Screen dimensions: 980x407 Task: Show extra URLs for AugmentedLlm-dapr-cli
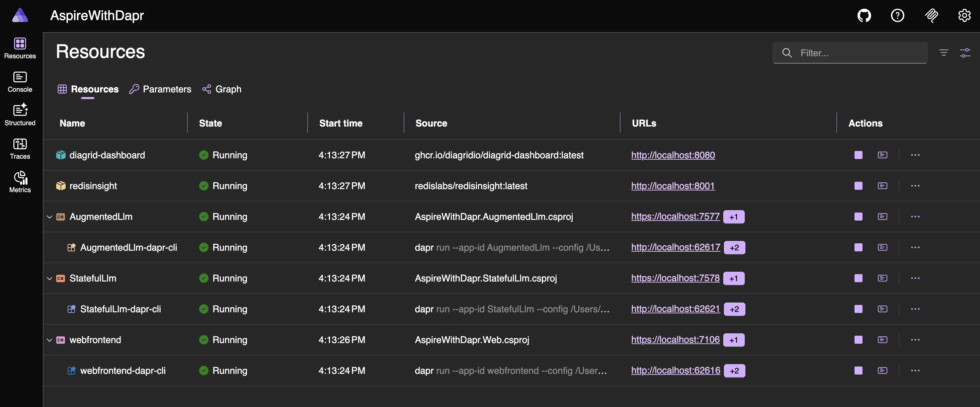point(734,248)
